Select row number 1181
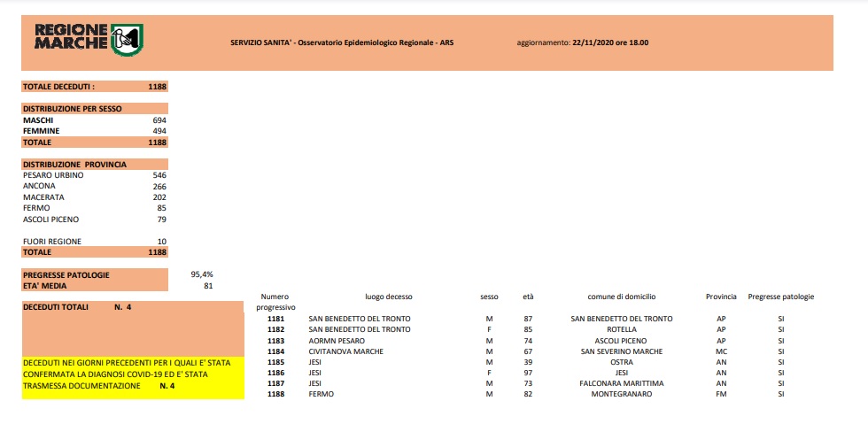Screen dimensions: 868x424 tap(275, 319)
